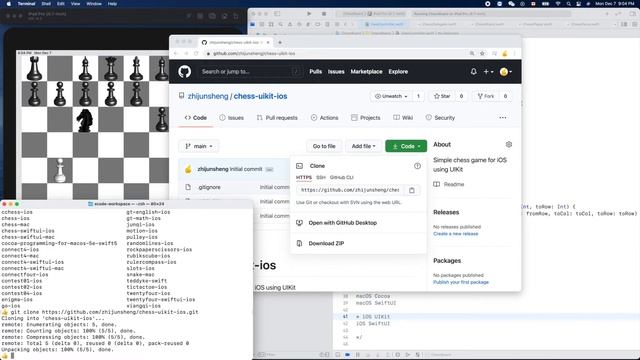The image size is (640, 360).
Task: Open WeChat status icon in menu bar
Action: [511, 4]
